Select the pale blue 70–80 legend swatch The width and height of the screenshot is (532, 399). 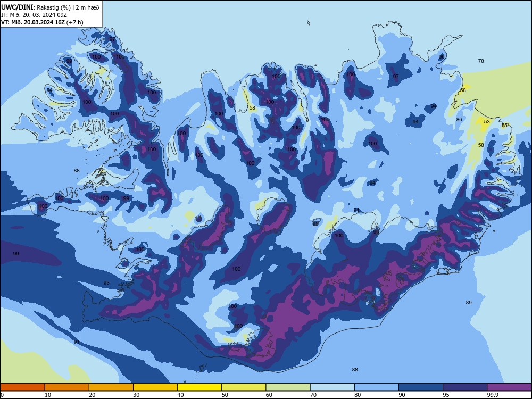coord(332,387)
